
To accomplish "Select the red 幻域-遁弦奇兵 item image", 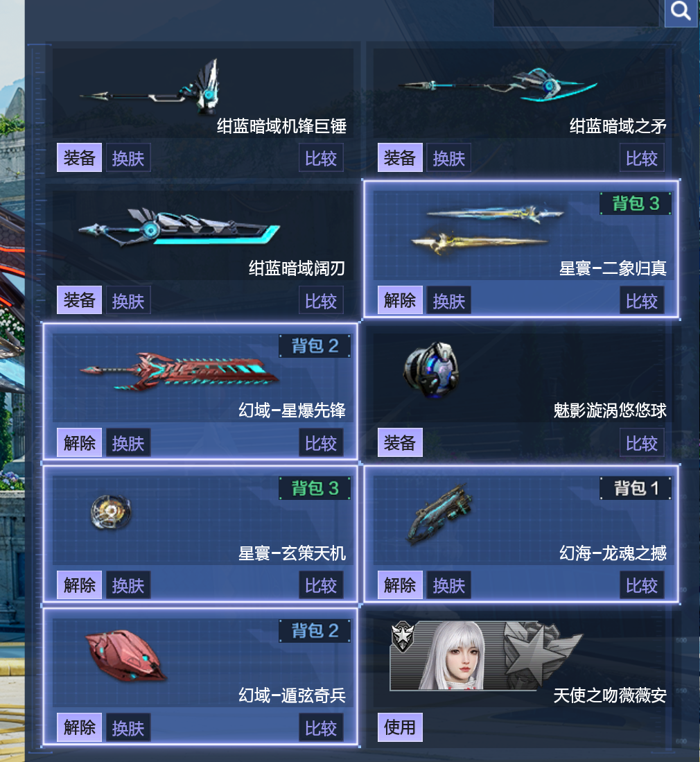I will coord(126,656).
